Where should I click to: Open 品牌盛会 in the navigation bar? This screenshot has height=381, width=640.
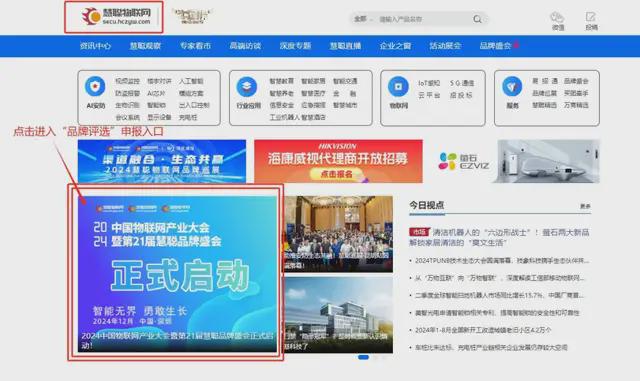point(495,46)
